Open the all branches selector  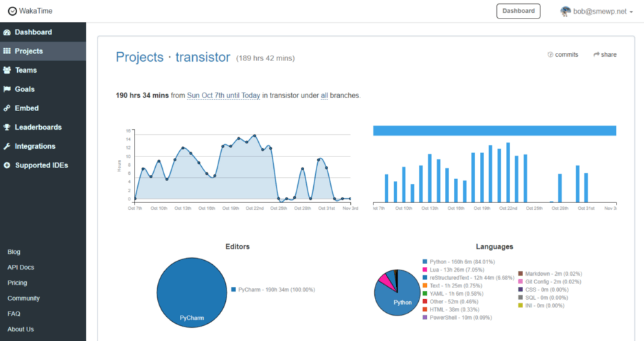click(325, 95)
